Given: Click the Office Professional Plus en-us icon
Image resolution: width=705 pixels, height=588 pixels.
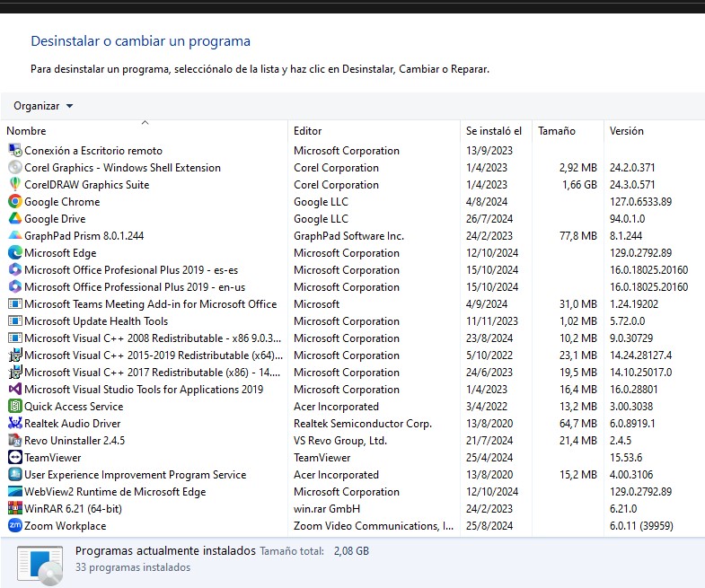Looking at the screenshot, I should 15,286.
